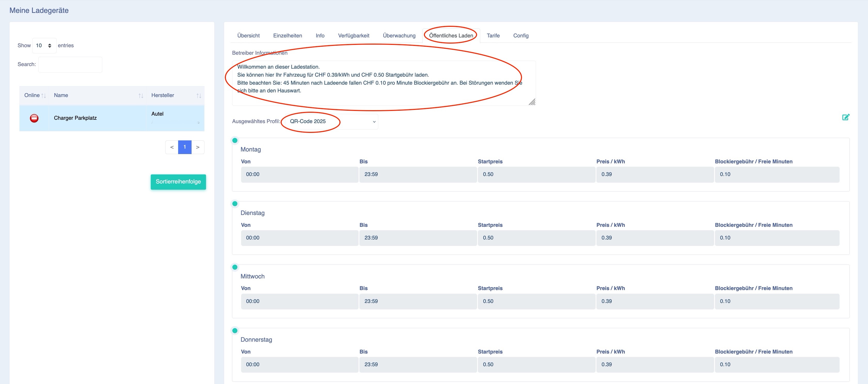The height and width of the screenshot is (384, 868).
Task: Sort by Hersteller column arrows
Action: coord(199,96)
